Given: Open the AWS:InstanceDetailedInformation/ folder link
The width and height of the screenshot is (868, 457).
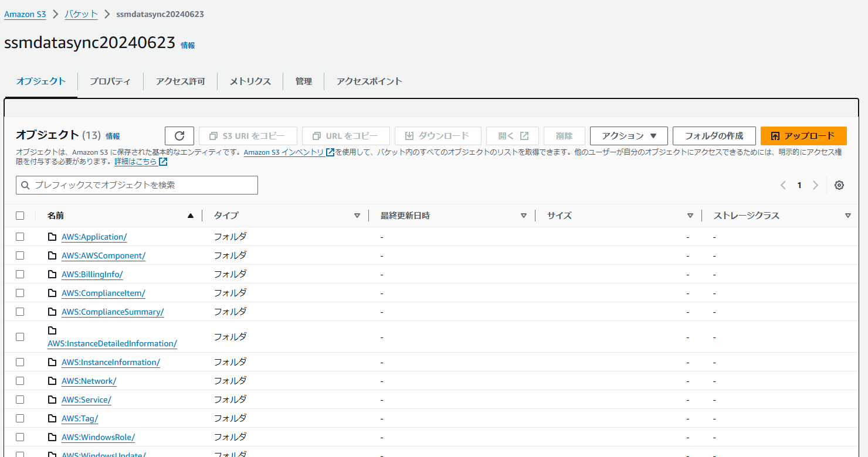Looking at the screenshot, I should [113, 343].
